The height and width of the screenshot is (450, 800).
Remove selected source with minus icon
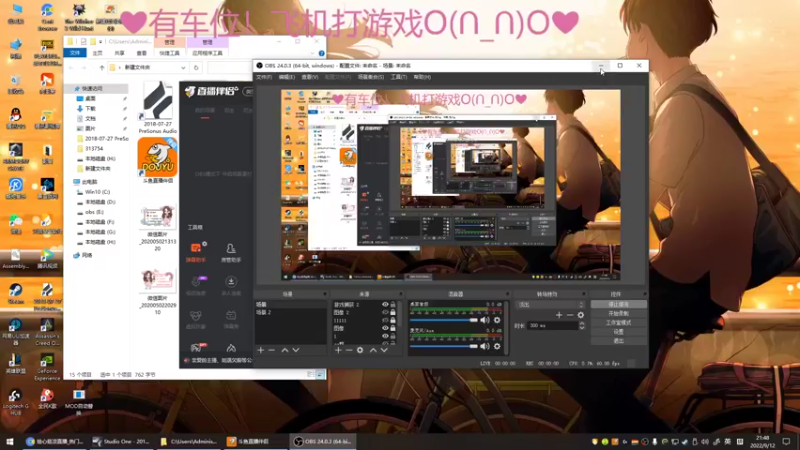[x=349, y=350]
